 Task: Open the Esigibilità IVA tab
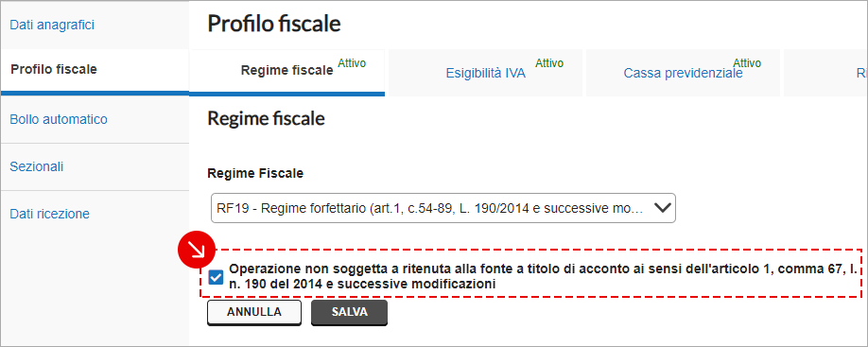485,73
